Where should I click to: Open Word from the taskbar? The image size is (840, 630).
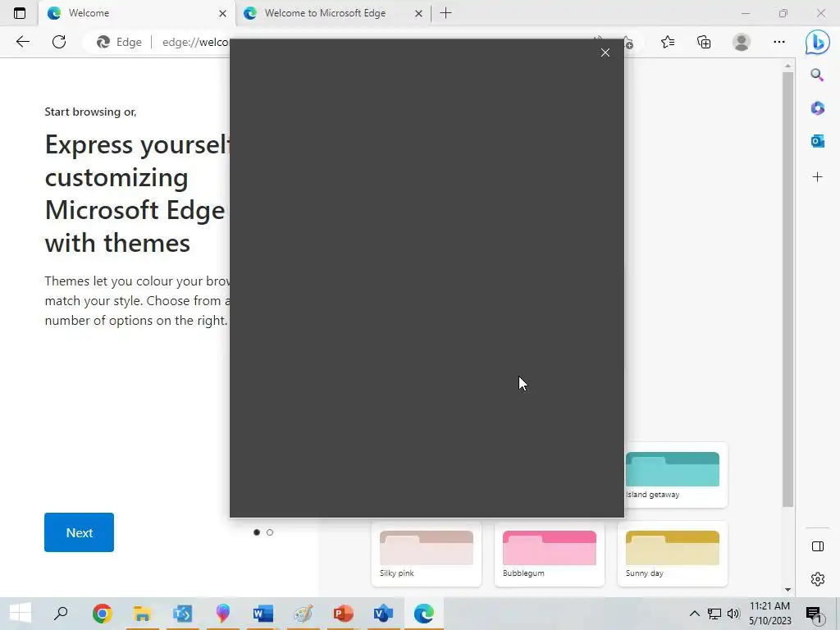(x=262, y=614)
